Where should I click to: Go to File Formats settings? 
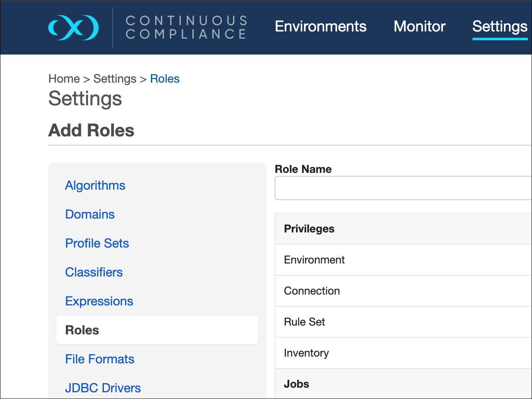click(100, 359)
